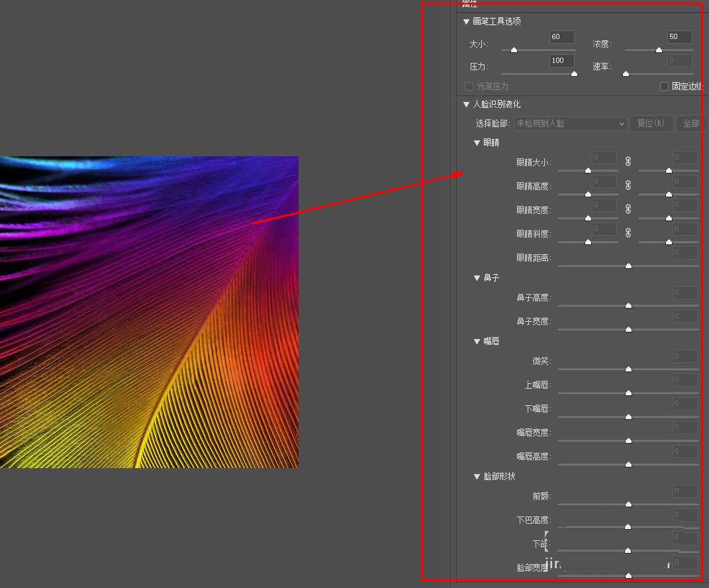This screenshot has height=588, width=709.
Task: Collapse the 眼睛 group
Action: 477,143
